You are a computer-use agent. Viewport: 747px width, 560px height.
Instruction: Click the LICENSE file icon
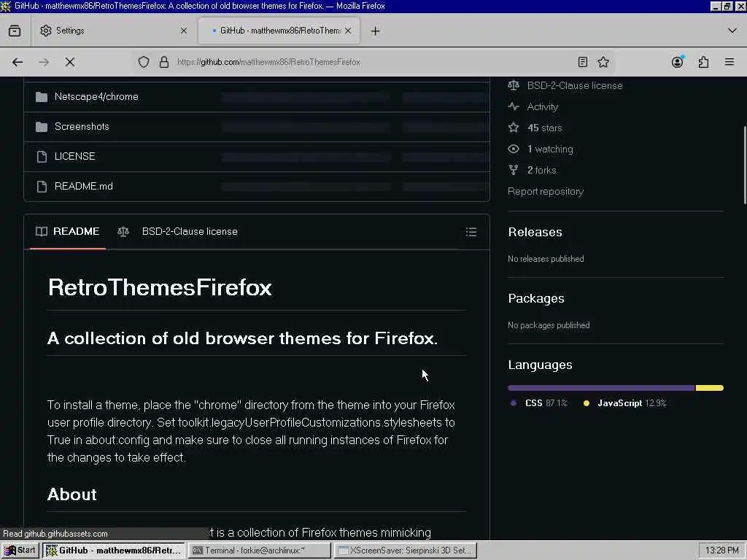42,157
